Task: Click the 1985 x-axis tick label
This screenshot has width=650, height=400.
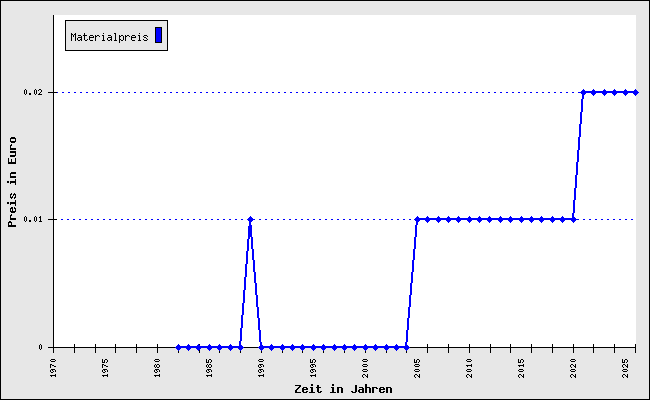Action: pos(210,367)
